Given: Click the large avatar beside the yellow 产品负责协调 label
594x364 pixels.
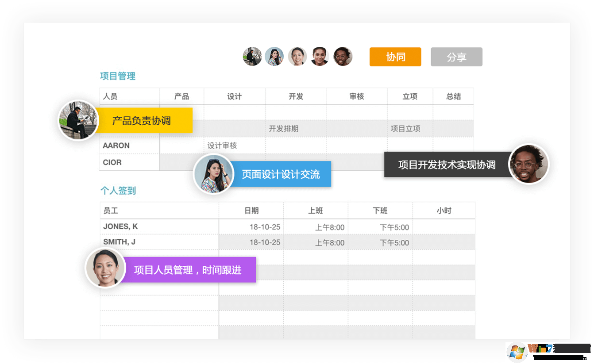Looking at the screenshot, I should (78, 120).
